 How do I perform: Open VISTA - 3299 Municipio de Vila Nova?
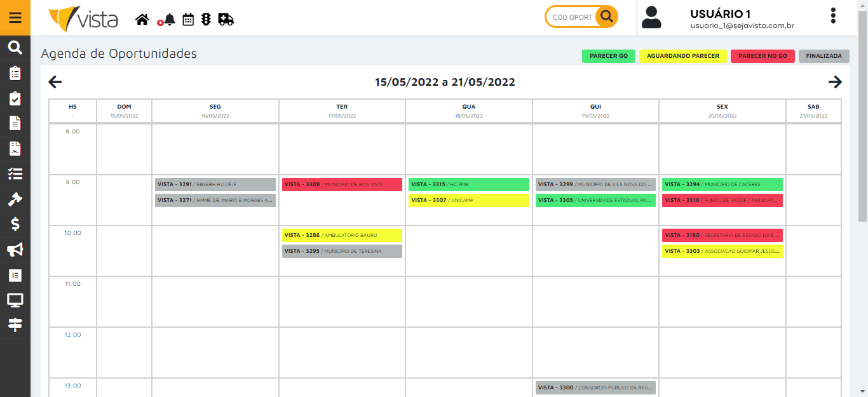tap(595, 184)
